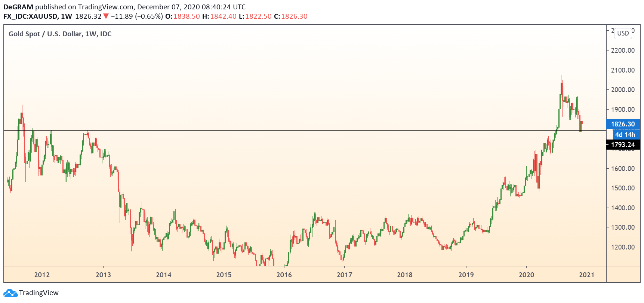Viewport: 644px width, 303px height.
Task: Click the Close value 1826.30 in header
Action: (294, 16)
